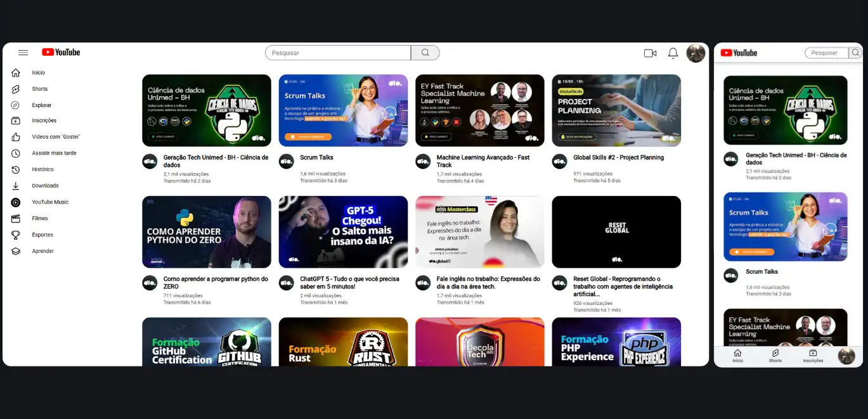Open ChatGPT 5 video title
The height and width of the screenshot is (419, 868).
[x=349, y=283]
